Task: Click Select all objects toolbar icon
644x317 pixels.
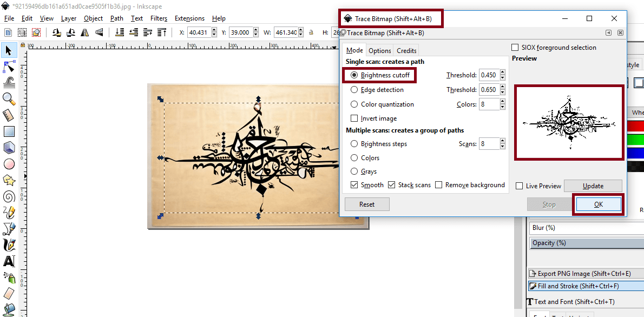Action: click(x=8, y=32)
